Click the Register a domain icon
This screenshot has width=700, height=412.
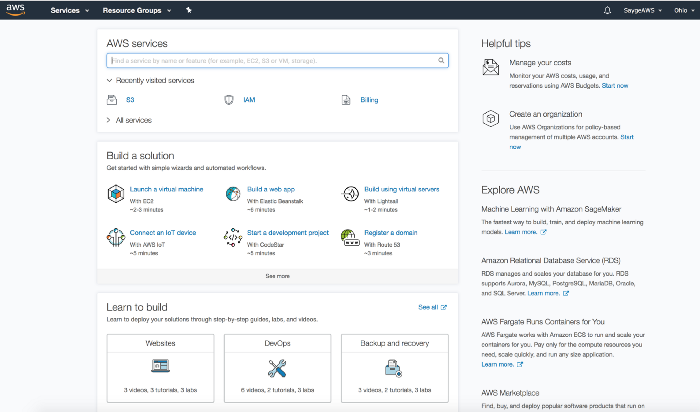pos(349,237)
